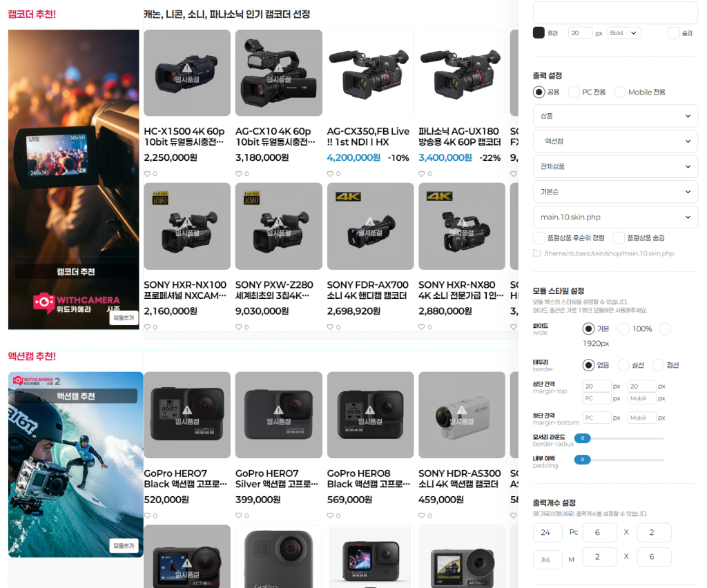707x588 pixels.
Task: Favorite the AG-CX350,FB Live product heart
Action: [x=330, y=174]
